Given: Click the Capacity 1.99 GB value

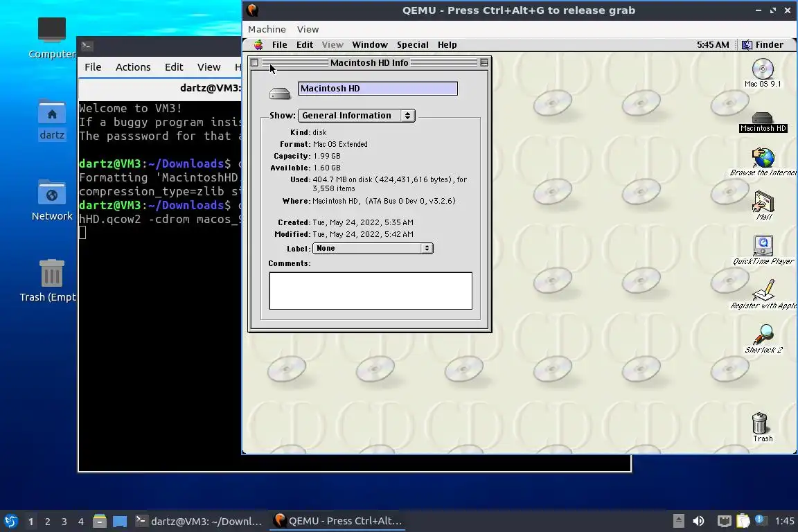Looking at the screenshot, I should click(327, 157).
